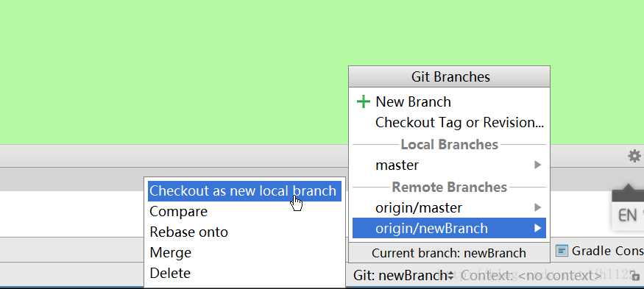Choose Checkout as new local branch
The image size is (644, 289).
[x=244, y=191]
